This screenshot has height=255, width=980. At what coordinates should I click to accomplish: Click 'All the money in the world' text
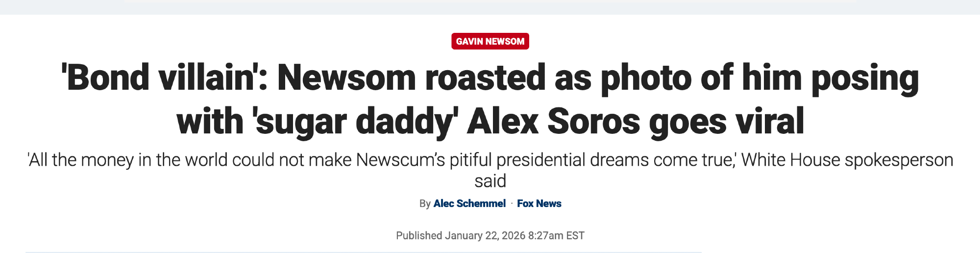[x=127, y=160]
